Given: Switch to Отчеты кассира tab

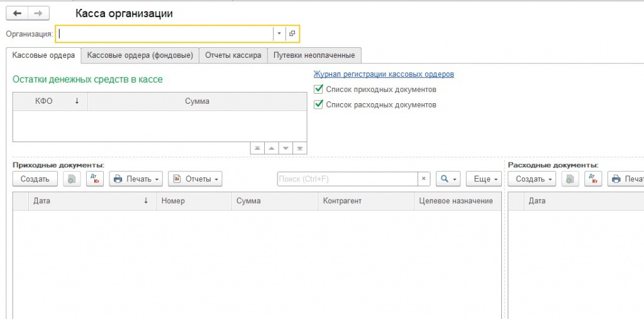Looking at the screenshot, I should click(233, 55).
